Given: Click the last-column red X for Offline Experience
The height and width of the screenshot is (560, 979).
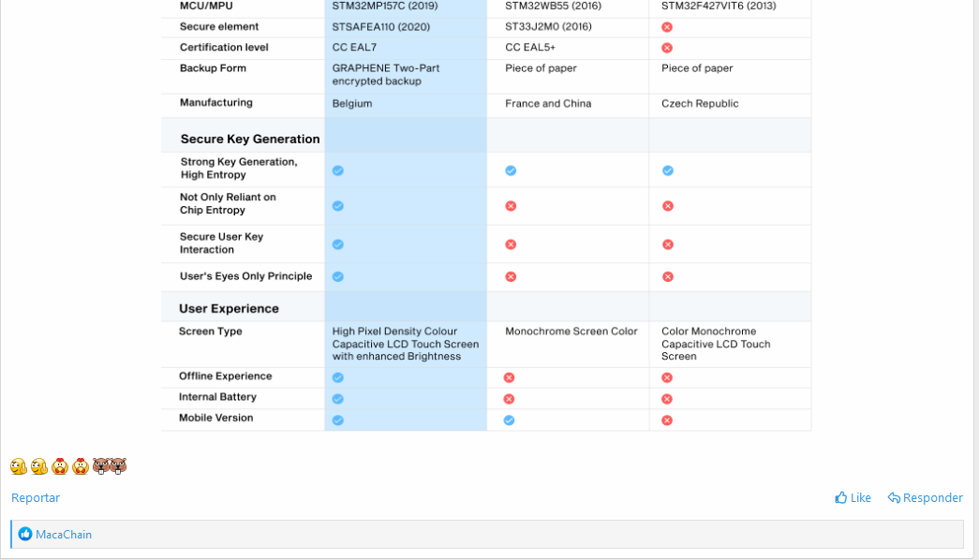Looking at the screenshot, I should [667, 377].
